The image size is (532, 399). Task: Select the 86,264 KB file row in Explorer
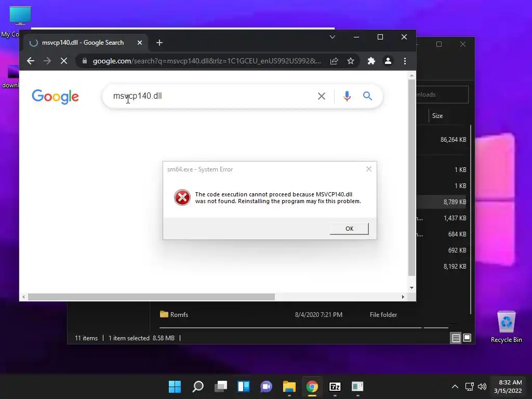pos(443,140)
